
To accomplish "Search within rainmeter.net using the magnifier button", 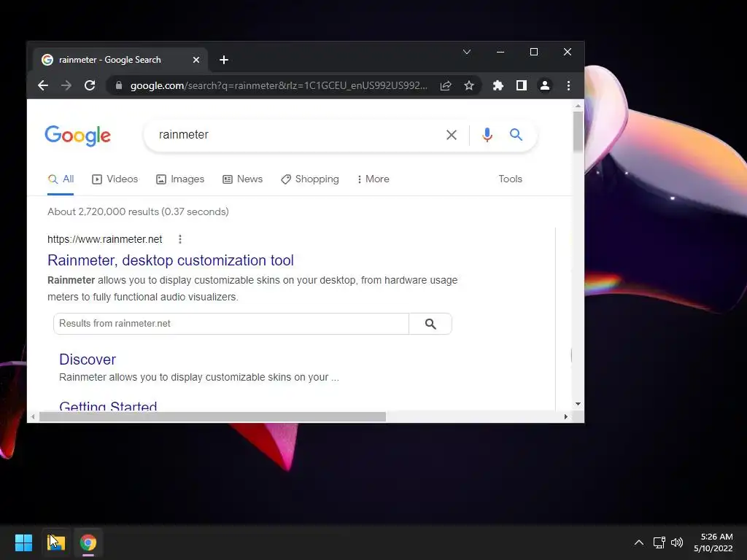I will [x=430, y=324].
